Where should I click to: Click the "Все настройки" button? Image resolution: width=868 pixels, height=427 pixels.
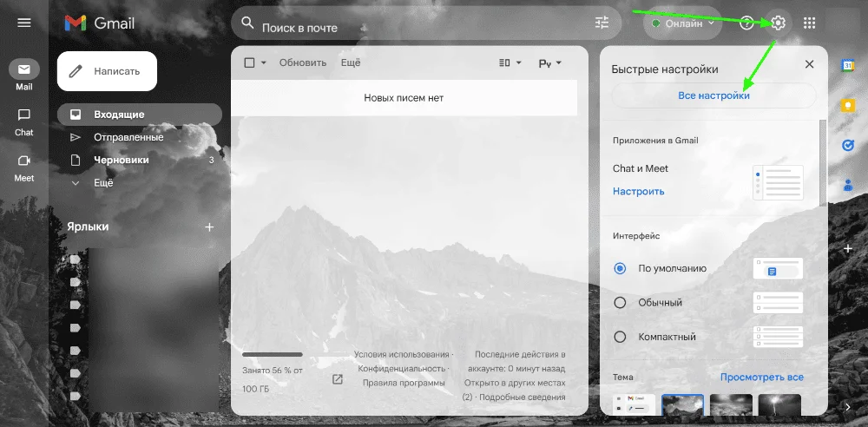(x=713, y=95)
